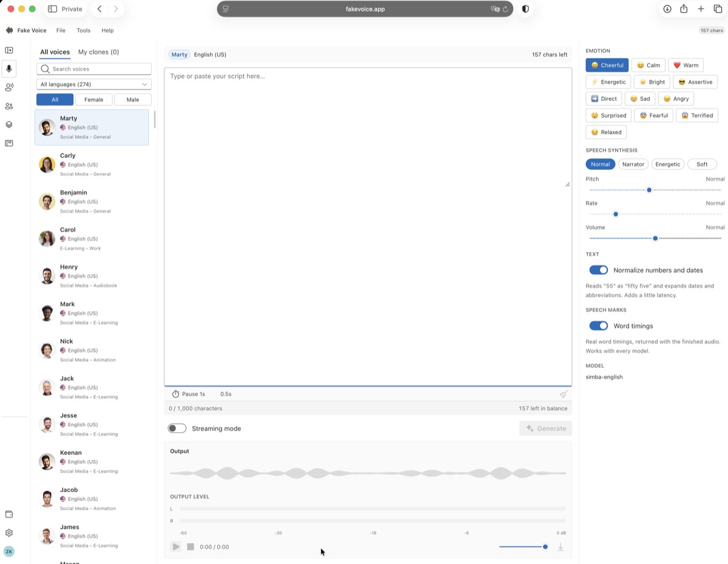728x564 pixels.
Task: Choose Narrator speech synthesis style
Action: pyautogui.click(x=633, y=165)
